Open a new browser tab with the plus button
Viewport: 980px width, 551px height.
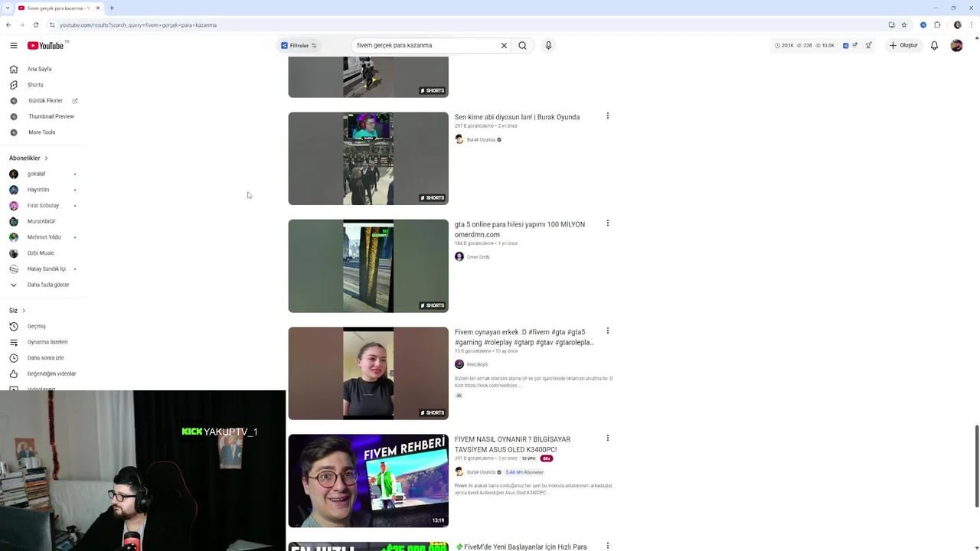(x=112, y=8)
